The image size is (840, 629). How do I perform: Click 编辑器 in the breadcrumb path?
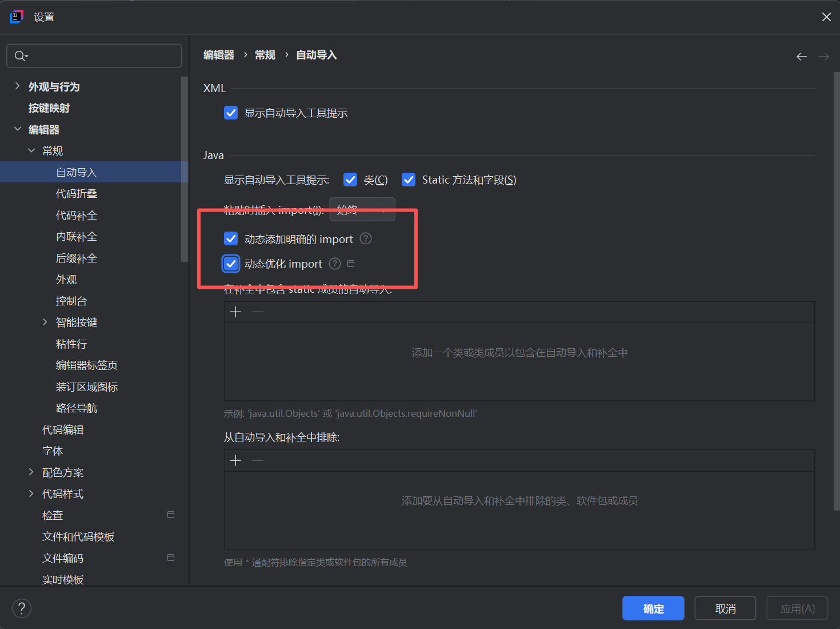(219, 54)
